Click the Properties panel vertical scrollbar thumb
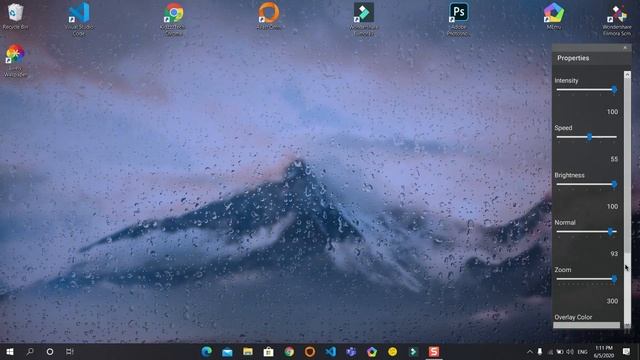This screenshot has height=360, width=640. [627, 167]
